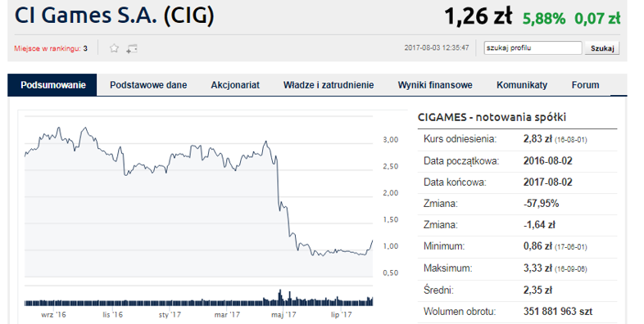Open the Akcjonariat tab
This screenshot has width=644, height=324.
pyautogui.click(x=235, y=85)
